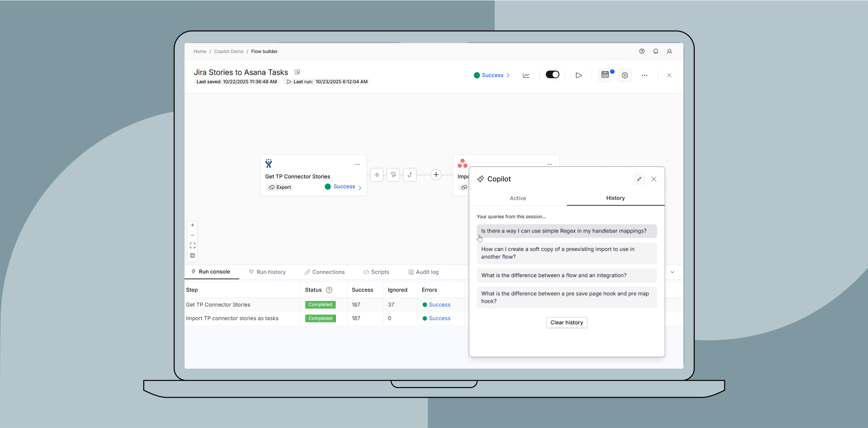This screenshot has width=868, height=428.
Task: Open flow settings gear icon
Action: click(x=625, y=75)
